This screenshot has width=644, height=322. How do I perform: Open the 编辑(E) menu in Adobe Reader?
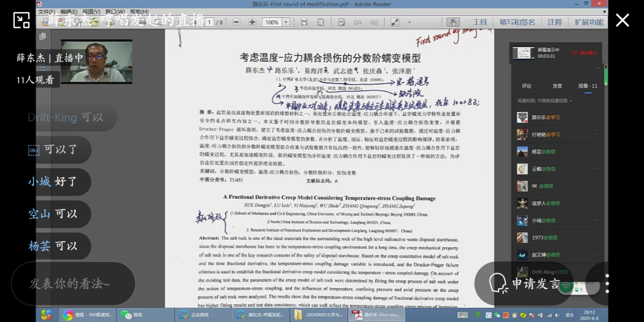69,12
